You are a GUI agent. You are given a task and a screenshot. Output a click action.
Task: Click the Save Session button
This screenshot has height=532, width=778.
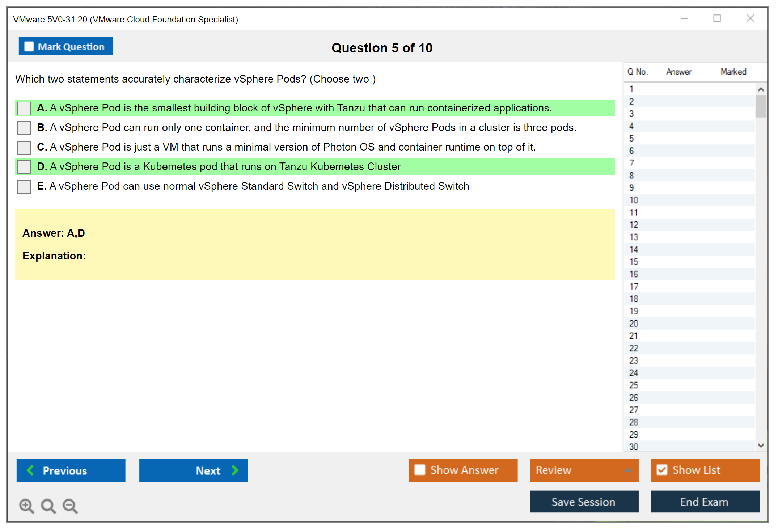coord(584,502)
